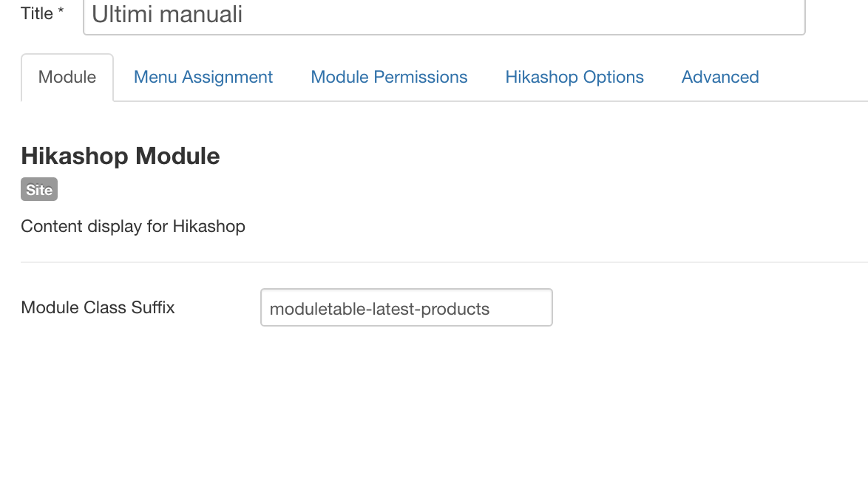
Task: Click the gray Site badge
Action: (39, 190)
